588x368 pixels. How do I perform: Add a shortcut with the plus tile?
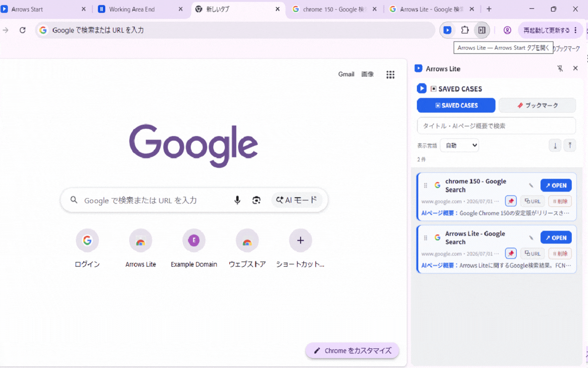pos(300,248)
